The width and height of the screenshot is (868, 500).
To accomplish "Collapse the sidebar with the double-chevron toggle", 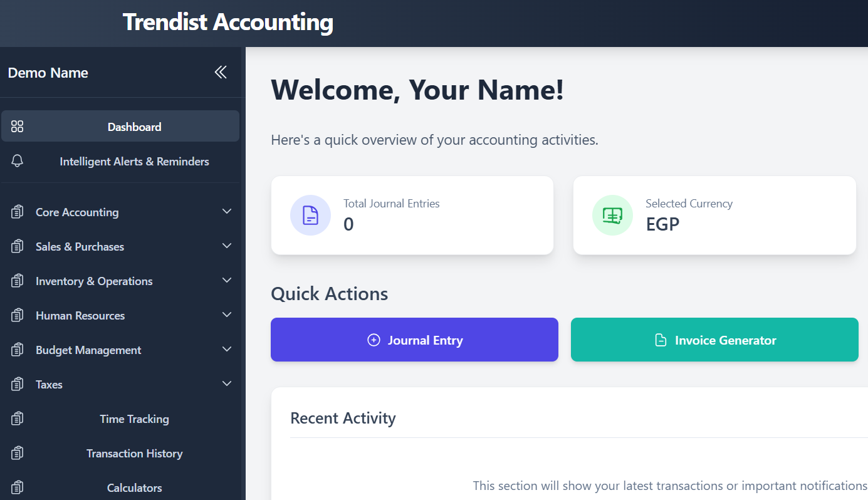I will point(221,72).
